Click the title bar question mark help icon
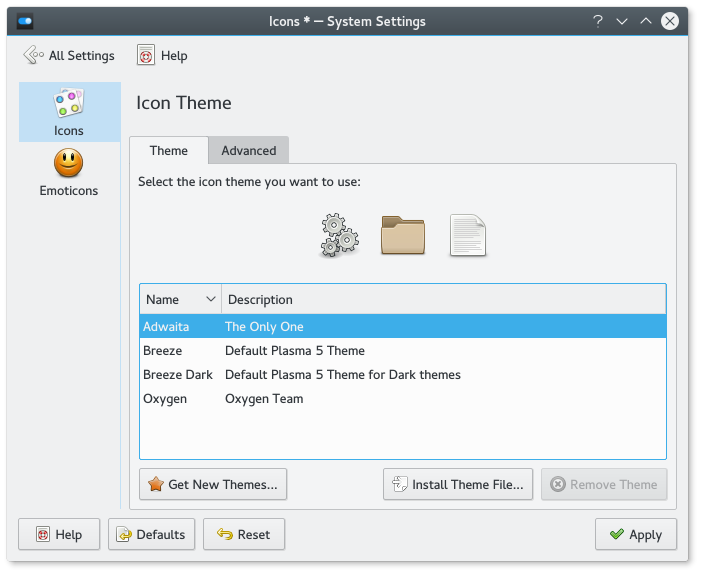The width and height of the screenshot is (701, 574). [598, 21]
